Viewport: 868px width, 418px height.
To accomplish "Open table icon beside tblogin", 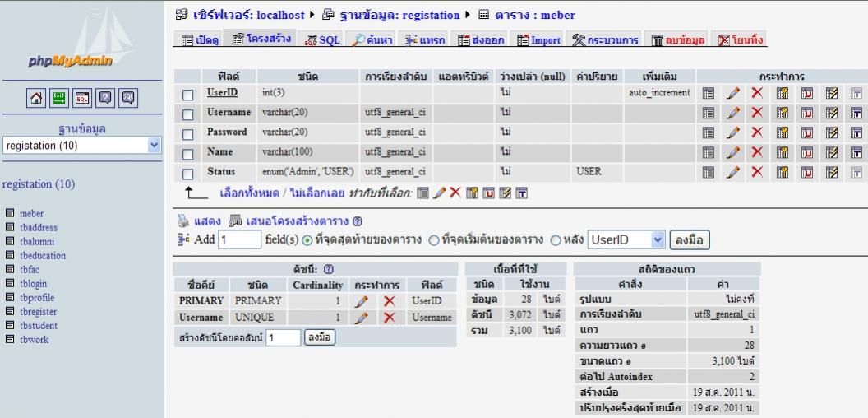I will click(9, 283).
